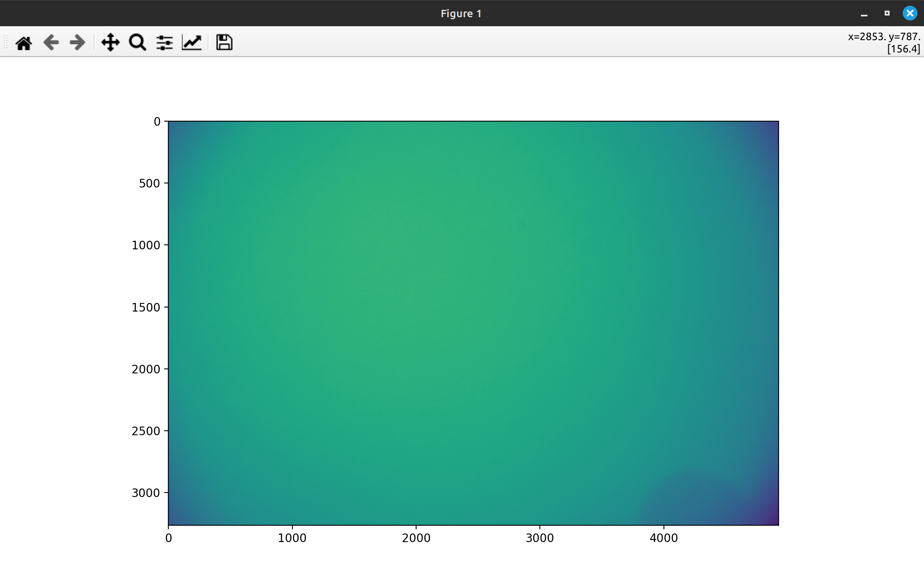924x583 pixels.
Task: Minimize the Figure 1 window
Action: coord(864,14)
